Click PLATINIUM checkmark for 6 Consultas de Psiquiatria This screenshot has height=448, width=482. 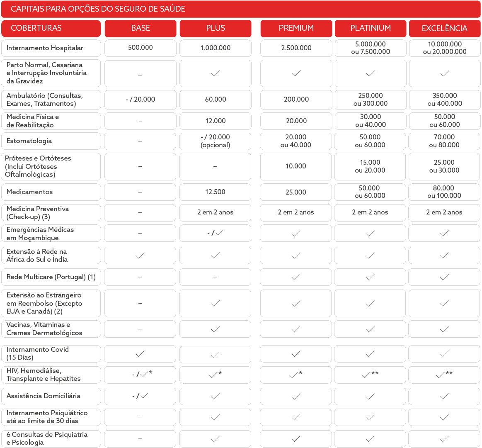[x=370, y=439]
